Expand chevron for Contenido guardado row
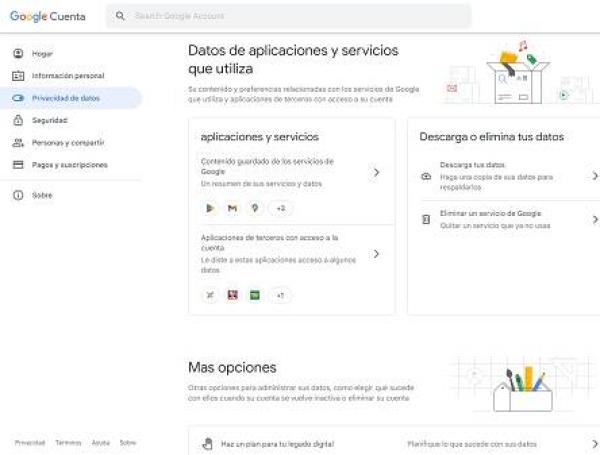 (x=376, y=172)
